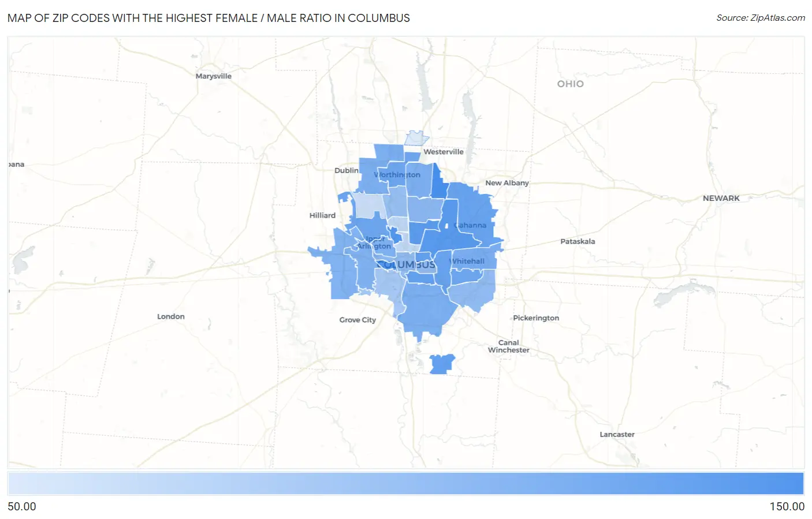Screen dimensions: 812x519
Task: Click the Lancaster city label
Action: (x=617, y=435)
